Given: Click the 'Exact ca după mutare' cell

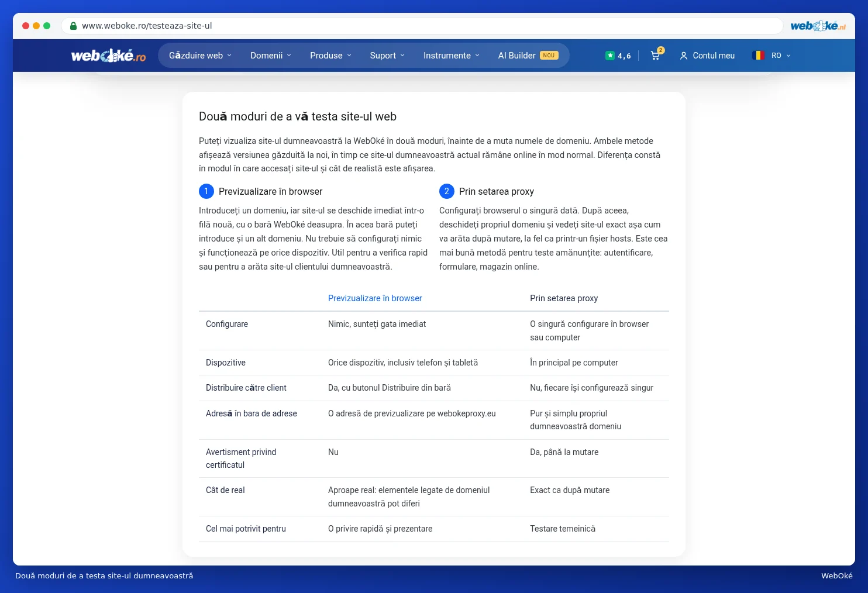Looking at the screenshot, I should pos(570,490).
